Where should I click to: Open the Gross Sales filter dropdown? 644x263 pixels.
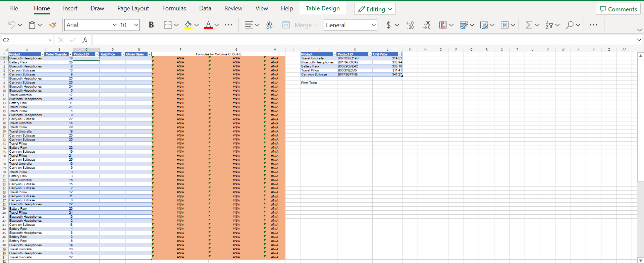(x=149, y=54)
